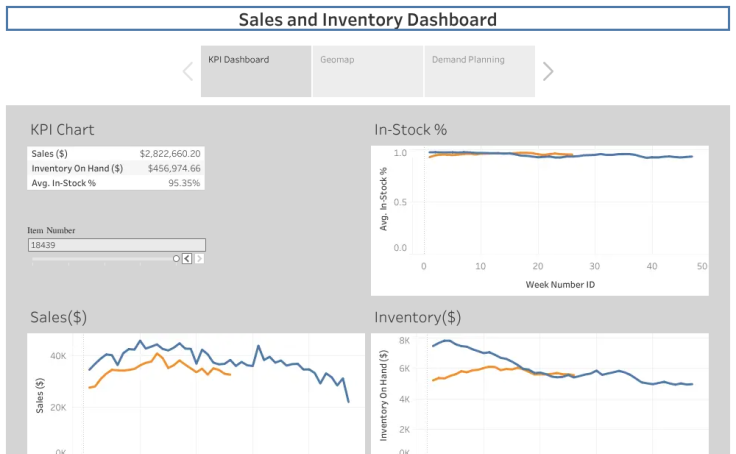The image size is (736, 454).
Task: Click the In-Stock % chart title
Action: 410,130
